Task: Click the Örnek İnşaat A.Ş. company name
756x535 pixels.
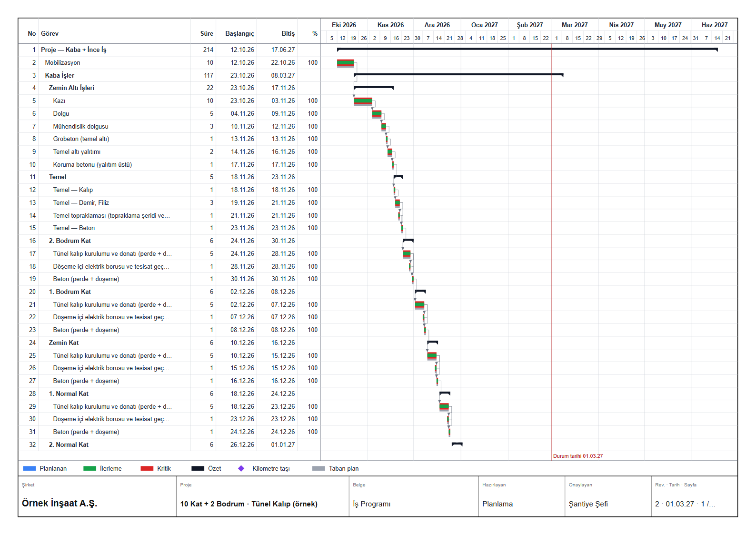Action: coord(60,503)
